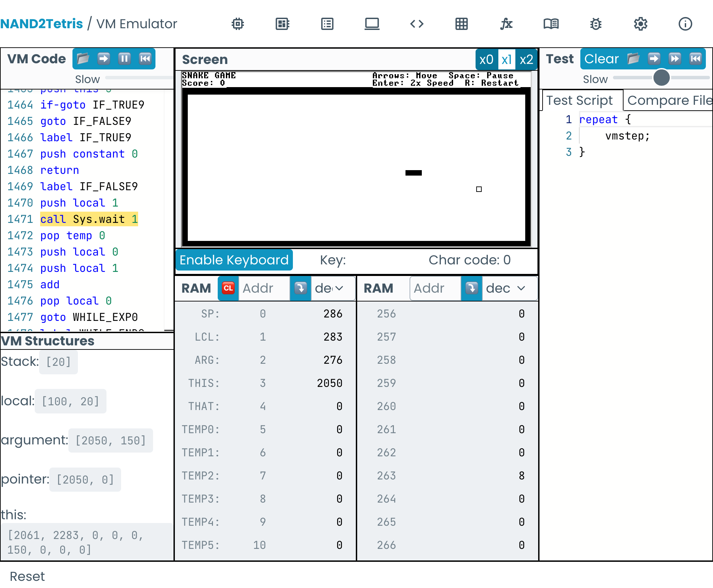Adjust the Test speed slider handle
The height and width of the screenshot is (588, 713).
661,78
